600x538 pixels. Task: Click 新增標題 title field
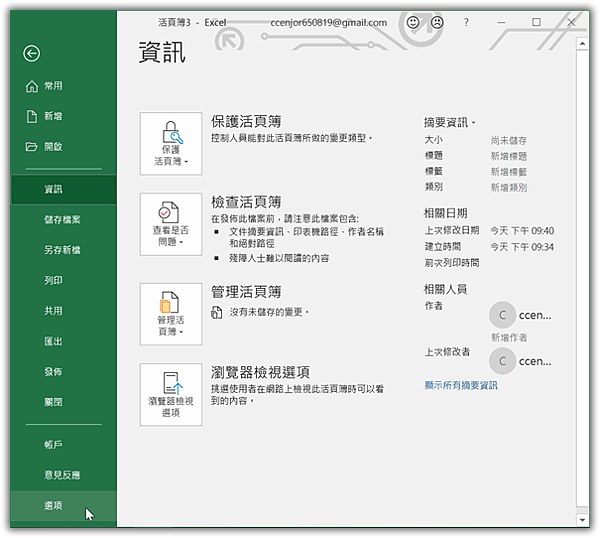(x=509, y=156)
